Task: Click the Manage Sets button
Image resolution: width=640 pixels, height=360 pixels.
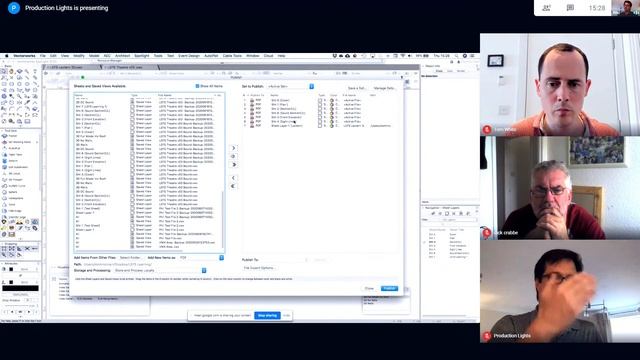Action: pos(384,88)
